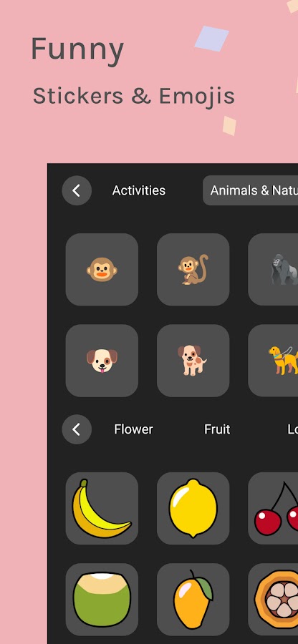Screen dimensions: 298x644
Task: Select the dog face emoji
Action: click(x=102, y=361)
